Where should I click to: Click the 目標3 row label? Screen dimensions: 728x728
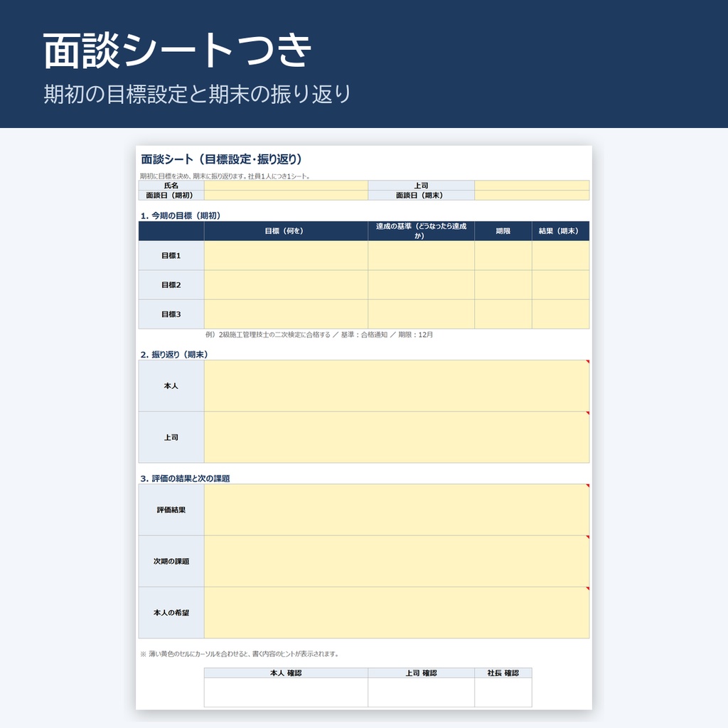[x=171, y=314]
